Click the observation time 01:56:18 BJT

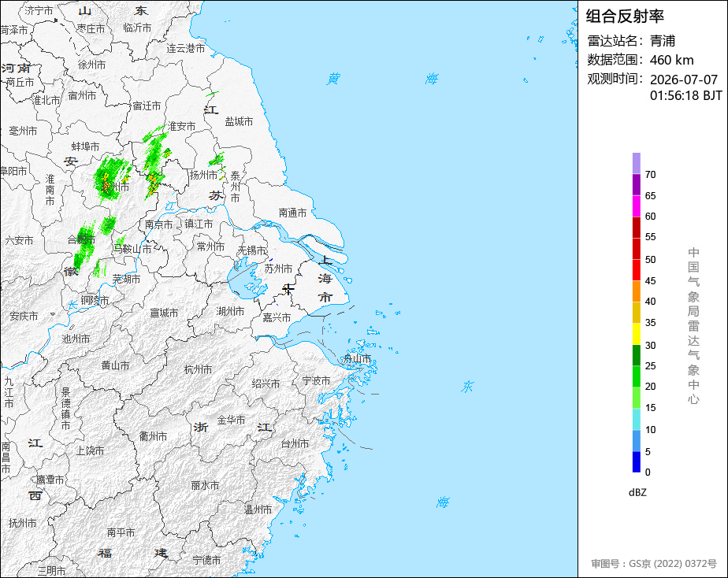pyautogui.click(x=685, y=95)
